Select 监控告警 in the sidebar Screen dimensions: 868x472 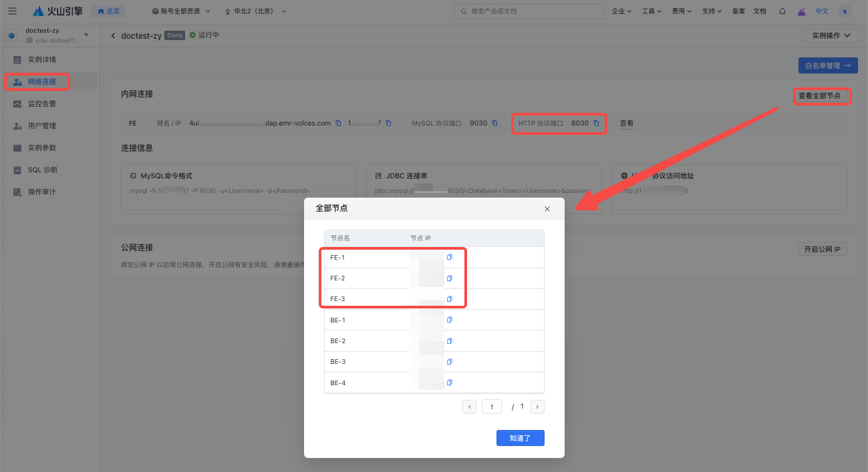tap(42, 104)
